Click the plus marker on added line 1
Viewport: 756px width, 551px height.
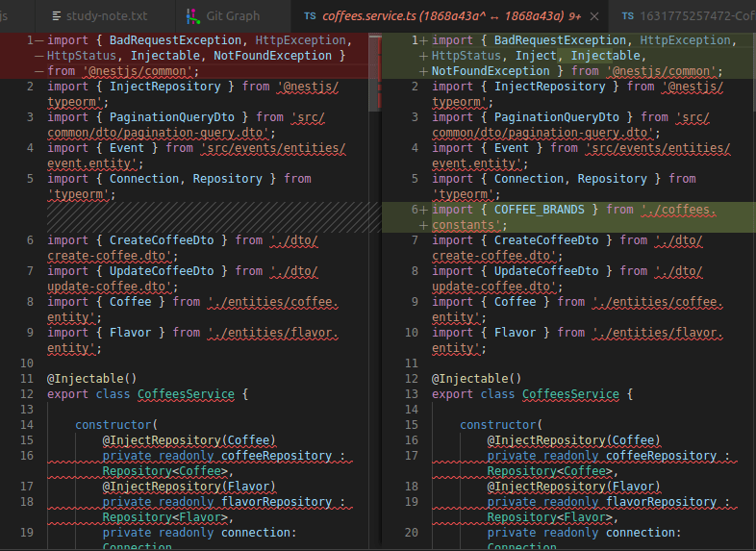click(x=423, y=40)
